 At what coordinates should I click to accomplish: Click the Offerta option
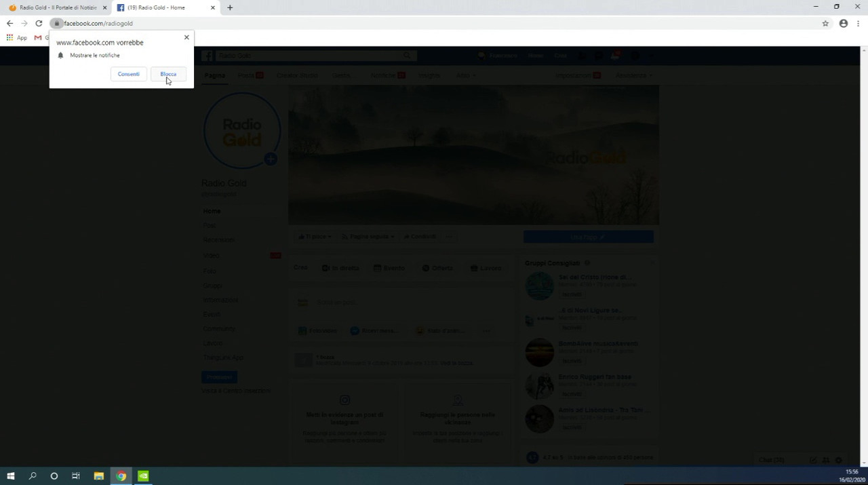[x=437, y=268]
